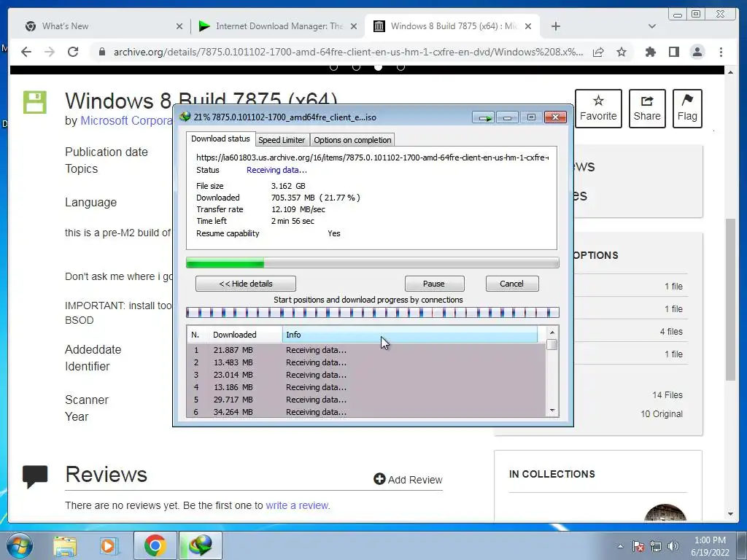Cancel the IDM download
The width and height of the screenshot is (747, 560).
point(511,284)
